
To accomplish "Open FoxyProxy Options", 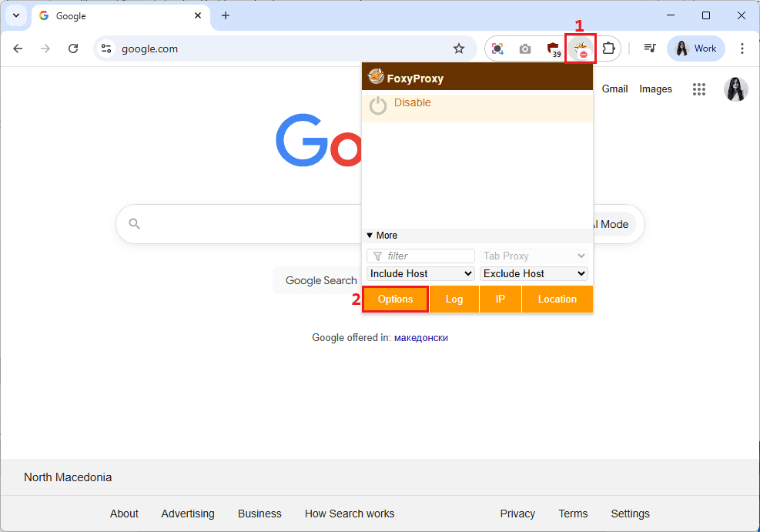I will 395,299.
